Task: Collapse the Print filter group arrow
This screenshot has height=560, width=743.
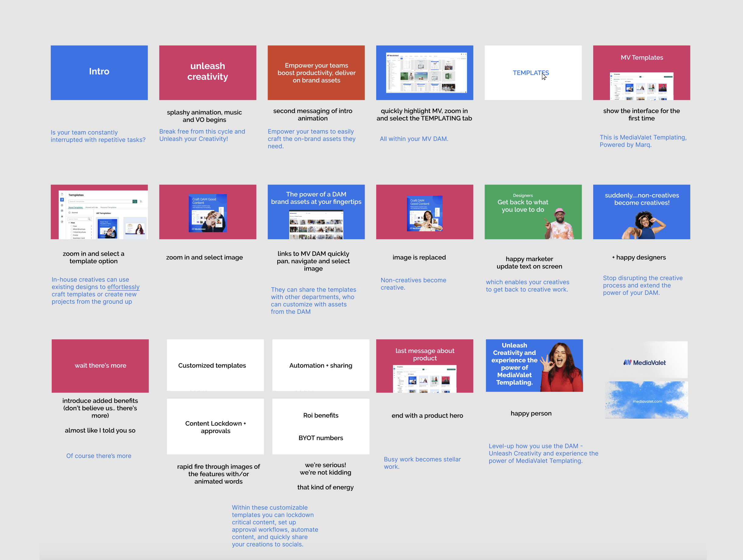Action: click(x=69, y=223)
